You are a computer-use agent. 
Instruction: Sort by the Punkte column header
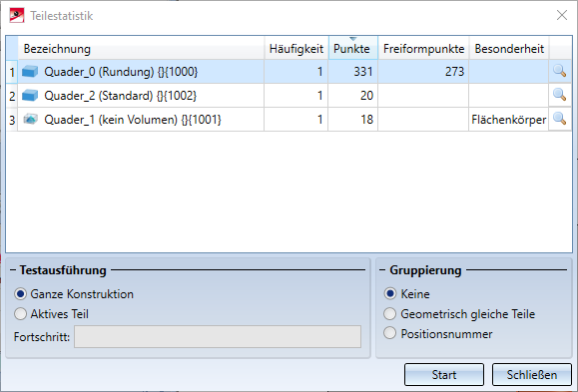(352, 48)
